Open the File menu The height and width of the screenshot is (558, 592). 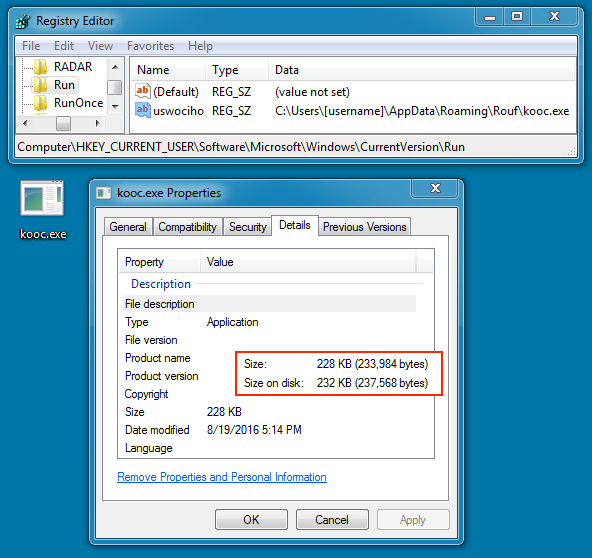[31, 46]
